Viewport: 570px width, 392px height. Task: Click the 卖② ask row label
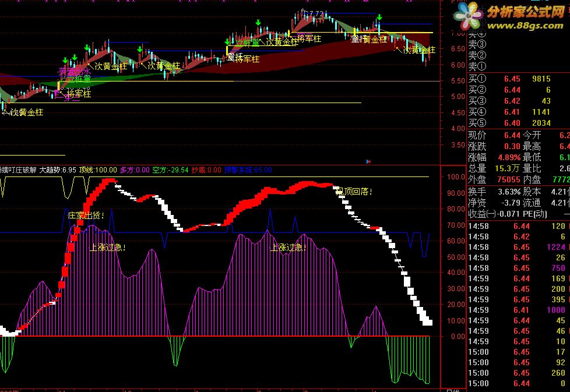coord(477,55)
